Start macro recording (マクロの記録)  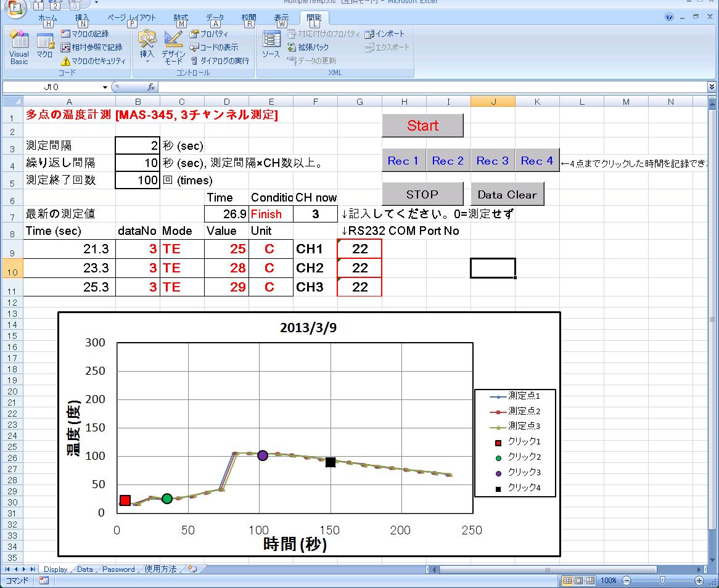coord(85,34)
